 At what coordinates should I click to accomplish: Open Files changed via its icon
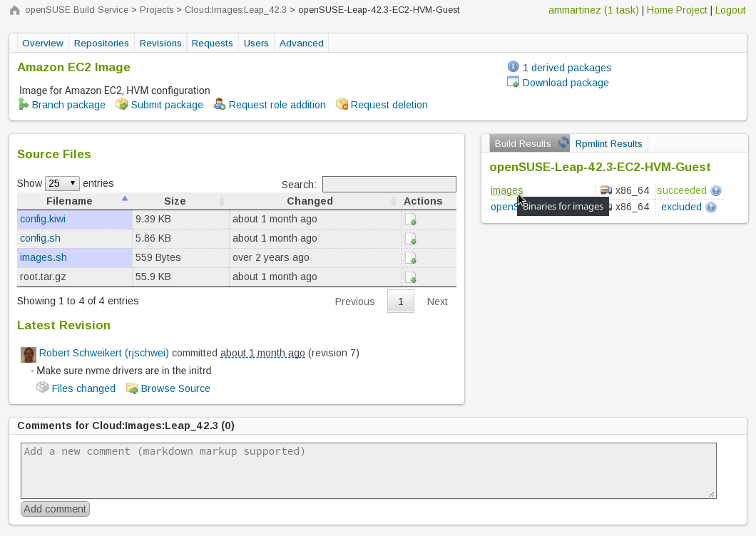point(43,388)
